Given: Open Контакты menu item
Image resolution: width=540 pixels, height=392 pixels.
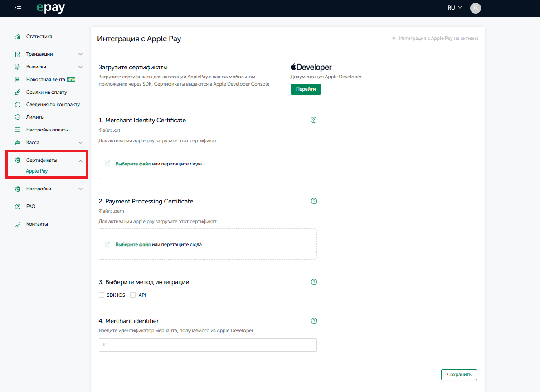Looking at the screenshot, I should [x=37, y=224].
